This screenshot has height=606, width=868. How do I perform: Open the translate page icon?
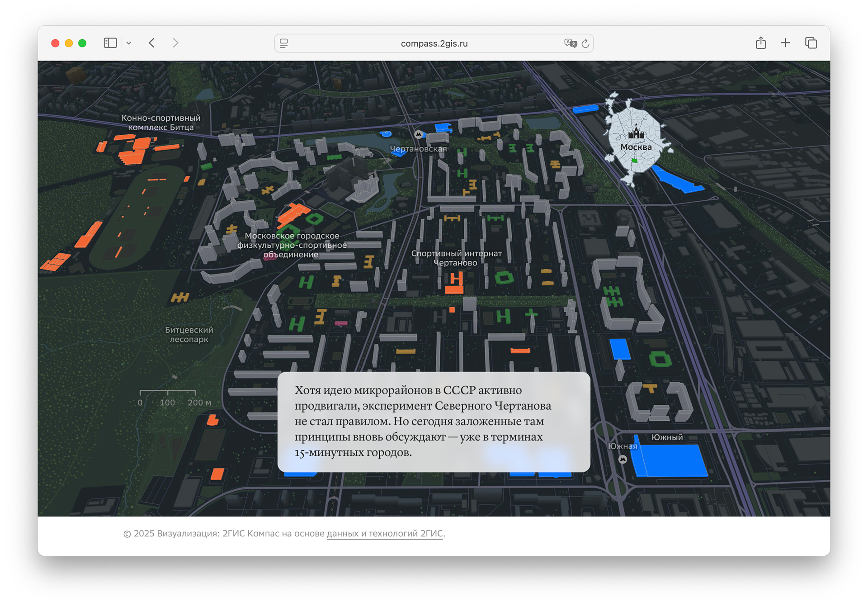(x=571, y=43)
